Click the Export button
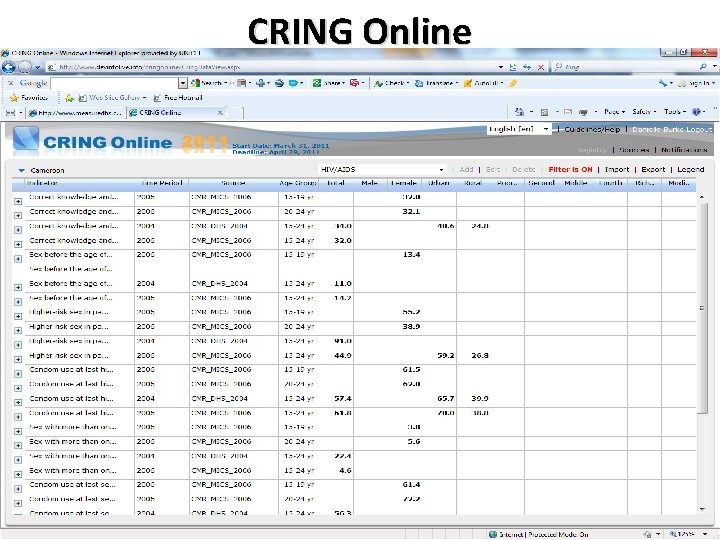720x540 pixels. 653,169
